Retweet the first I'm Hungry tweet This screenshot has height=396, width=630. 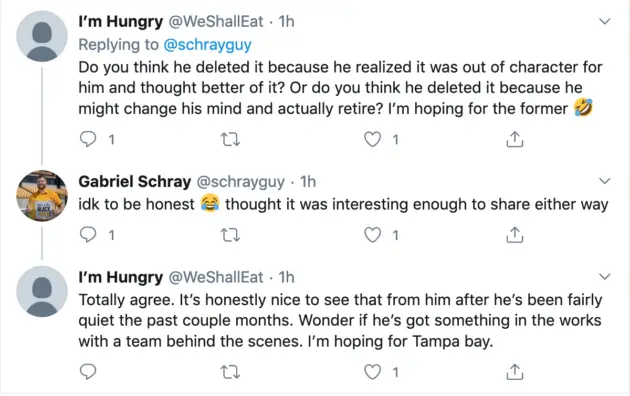(231, 140)
